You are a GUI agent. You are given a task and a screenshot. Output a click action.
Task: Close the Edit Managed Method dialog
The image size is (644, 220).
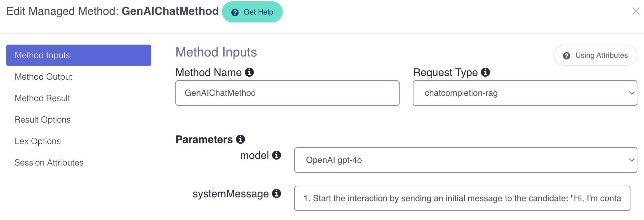636,11
